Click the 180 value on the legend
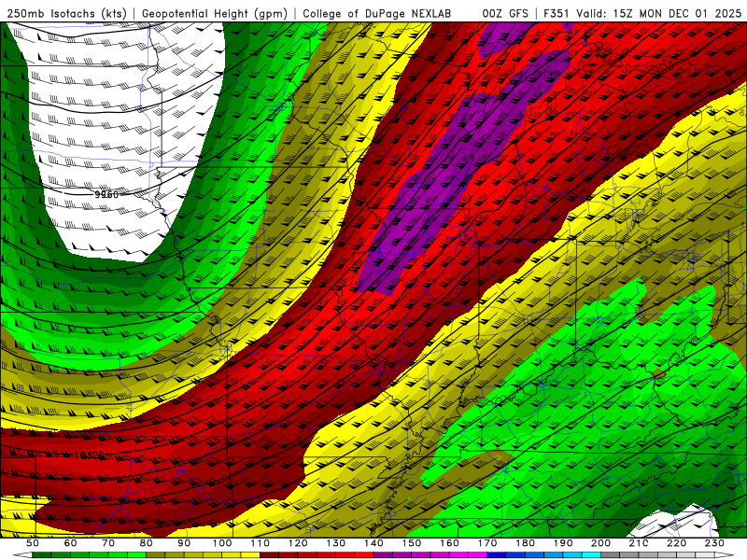This screenshot has width=747, height=560. pyautogui.click(x=525, y=543)
